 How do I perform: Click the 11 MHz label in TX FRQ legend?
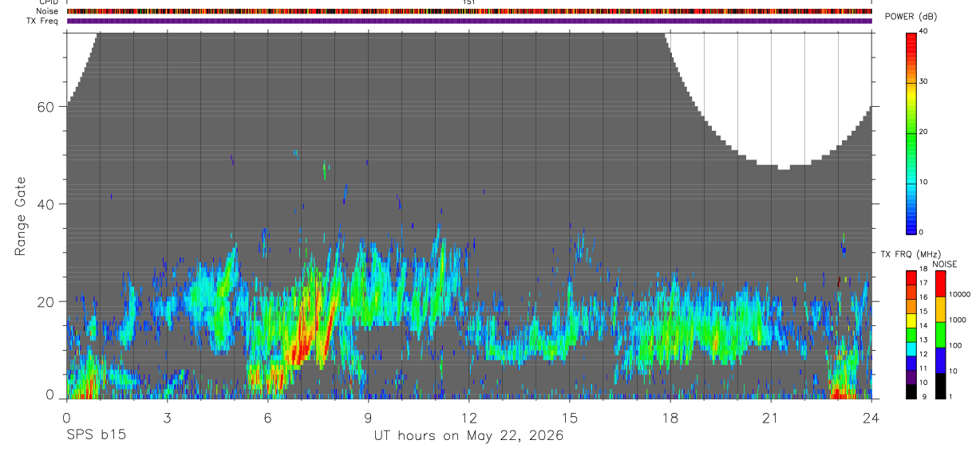[x=923, y=368]
